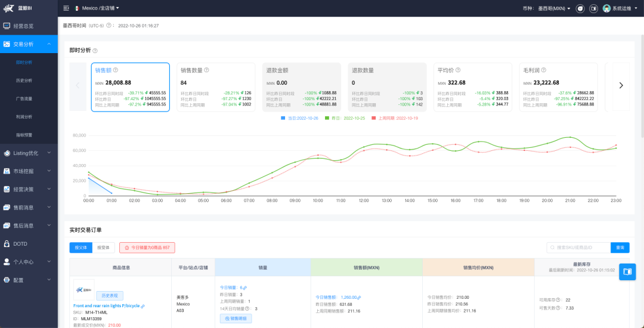Select the 退款数量 metric card
Image resolution: width=644 pixels, height=328 pixels.
(x=388, y=87)
